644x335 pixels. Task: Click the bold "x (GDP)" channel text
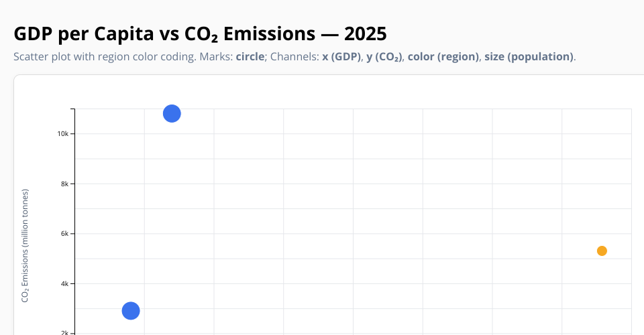coord(341,57)
